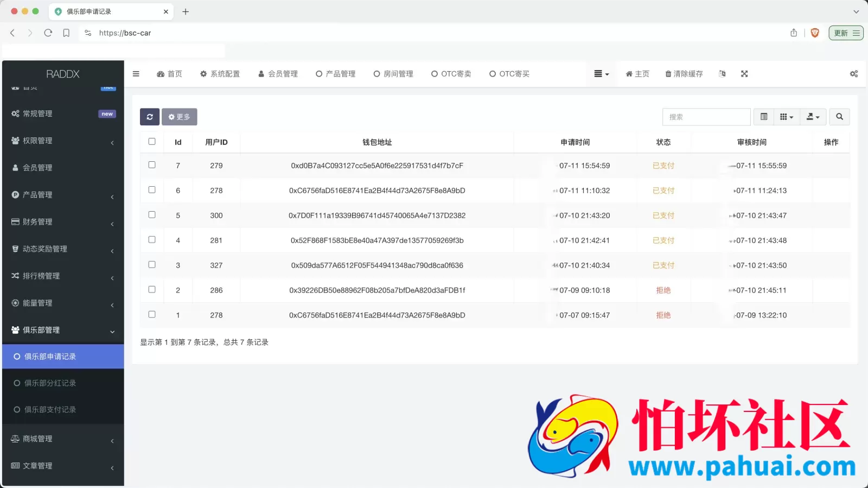Click the fullscreen expand icon
This screenshot has height=488, width=868.
744,74
